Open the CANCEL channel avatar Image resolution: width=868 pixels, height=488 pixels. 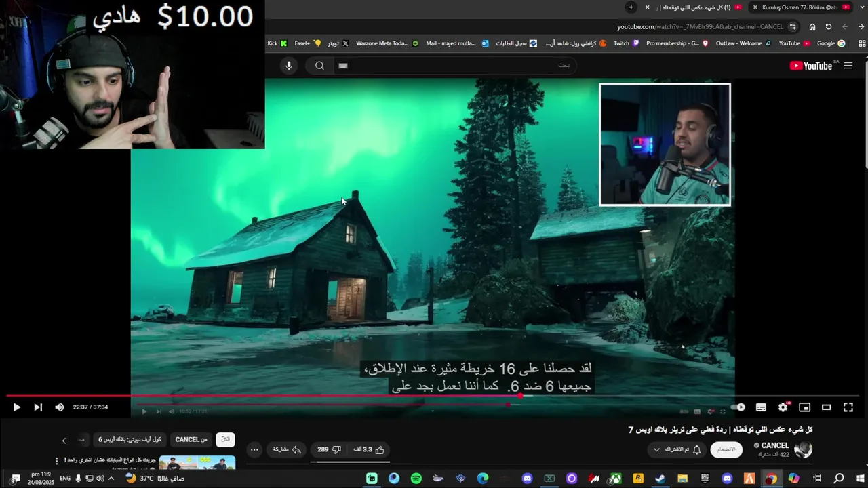tap(803, 449)
